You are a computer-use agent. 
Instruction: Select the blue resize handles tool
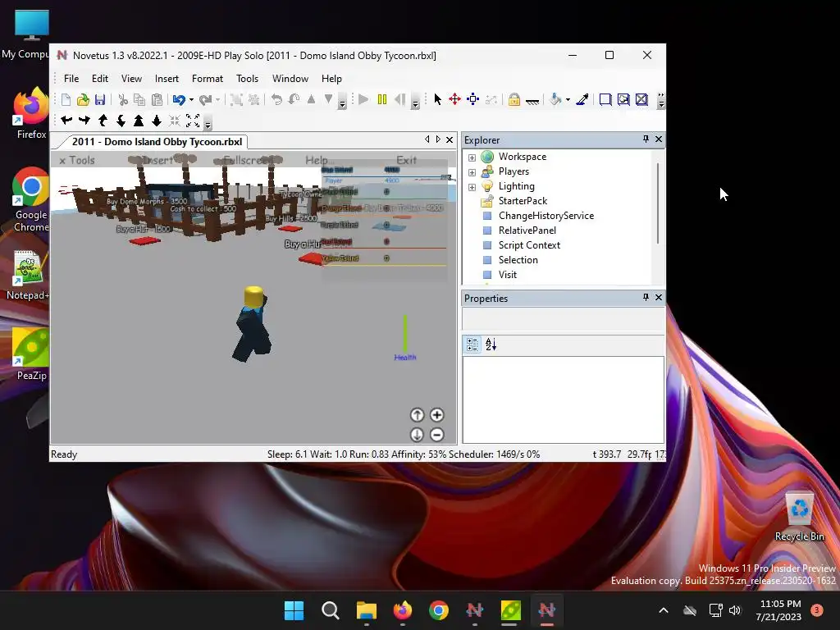tap(472, 99)
